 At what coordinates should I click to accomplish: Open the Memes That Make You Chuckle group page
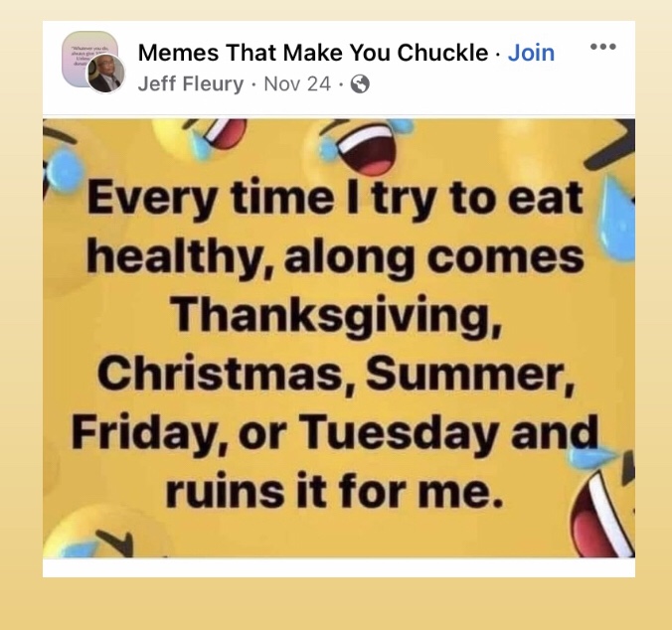(x=312, y=53)
